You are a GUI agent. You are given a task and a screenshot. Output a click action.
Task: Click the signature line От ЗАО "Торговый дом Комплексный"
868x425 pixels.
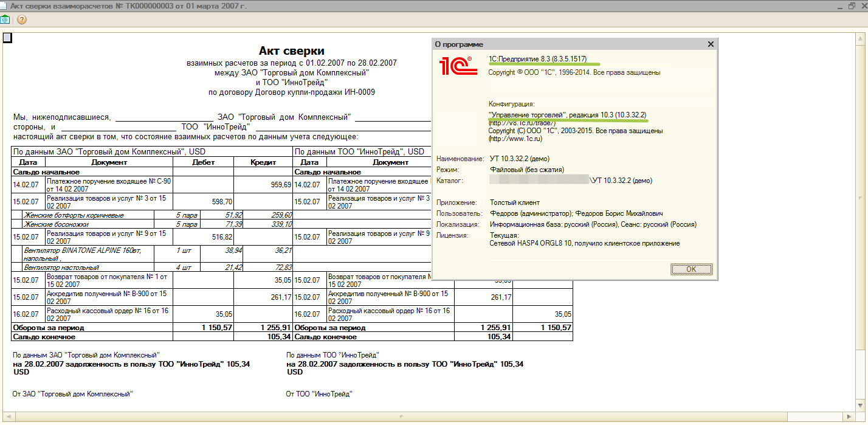[73, 394]
